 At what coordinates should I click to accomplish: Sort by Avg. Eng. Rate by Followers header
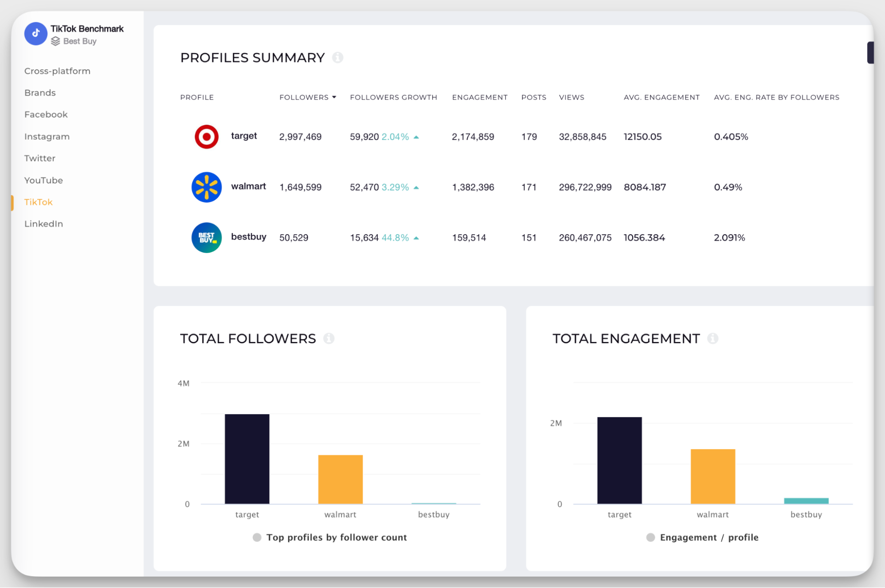[777, 97]
